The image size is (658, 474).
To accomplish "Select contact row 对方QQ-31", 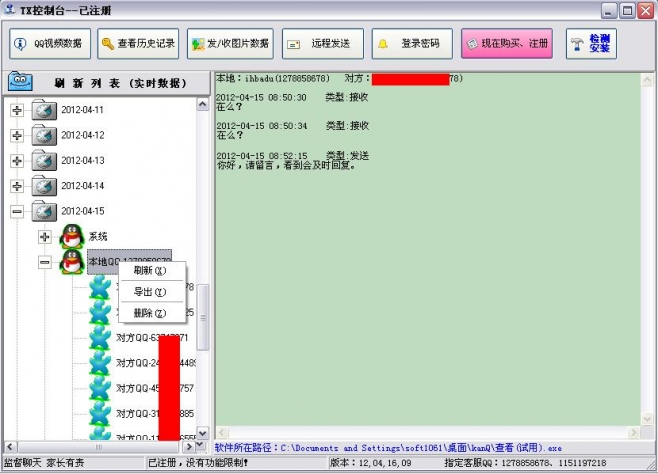I will coord(155,414).
